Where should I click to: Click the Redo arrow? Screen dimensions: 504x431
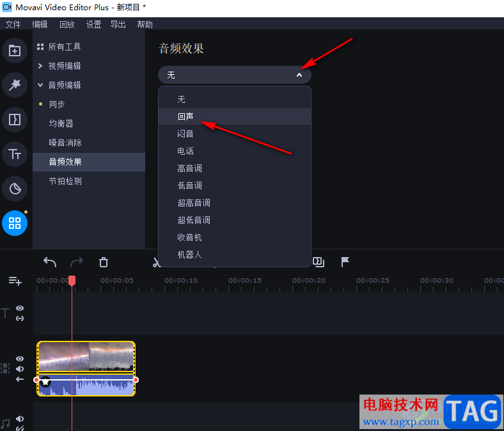(77, 262)
